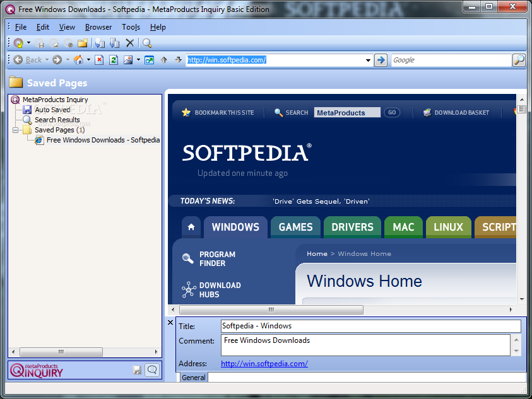Image resolution: width=532 pixels, height=399 pixels.
Task: Open the File menu
Action: (x=21, y=27)
